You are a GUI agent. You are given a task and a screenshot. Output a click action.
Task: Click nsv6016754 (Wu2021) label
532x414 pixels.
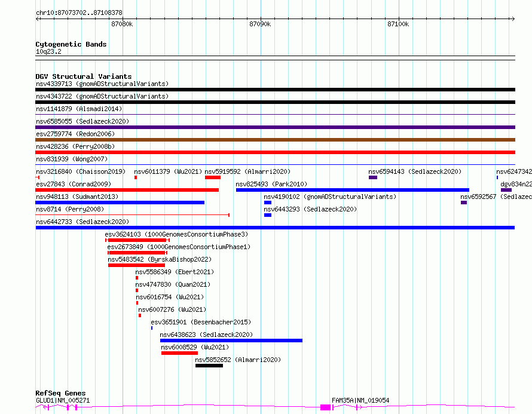pos(170,297)
